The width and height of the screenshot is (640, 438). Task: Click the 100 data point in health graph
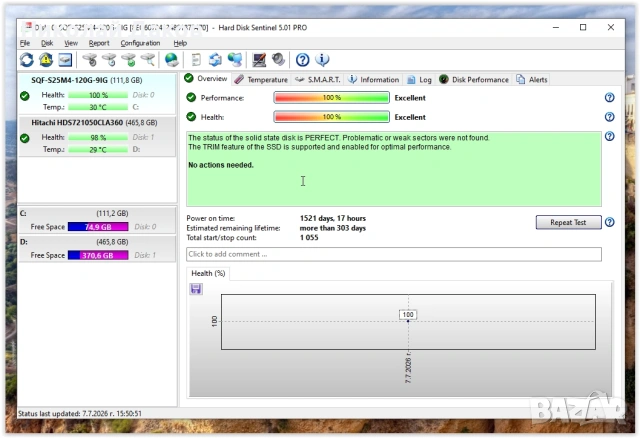pos(408,321)
